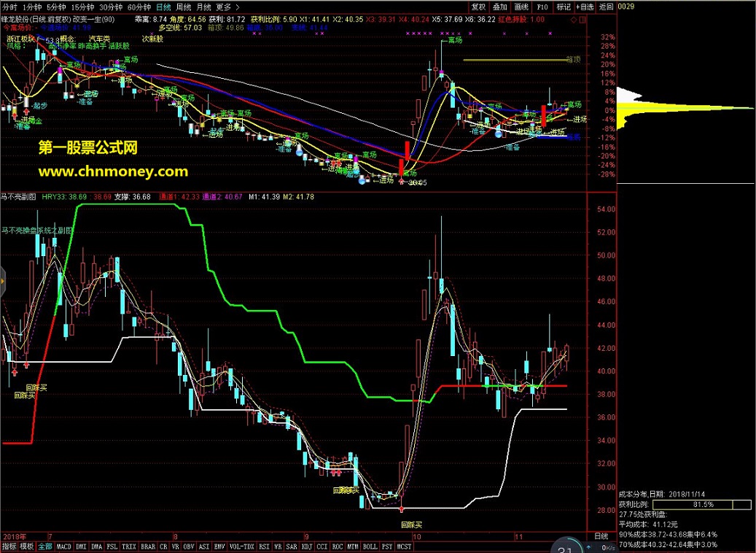Switch sub-chart to BOLL indicator
Image resolution: width=756 pixels, height=553 pixels.
(370, 546)
